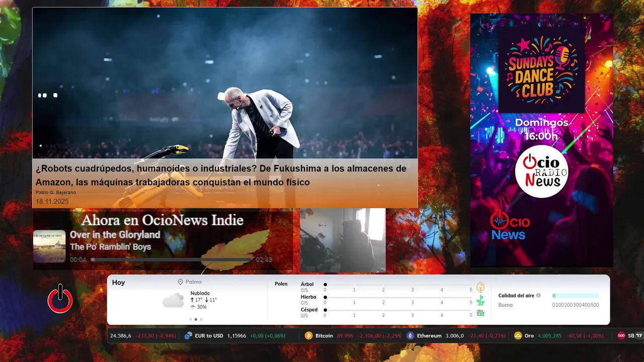
Task: Select the first weather carousel dot
Action: [x=190, y=319]
